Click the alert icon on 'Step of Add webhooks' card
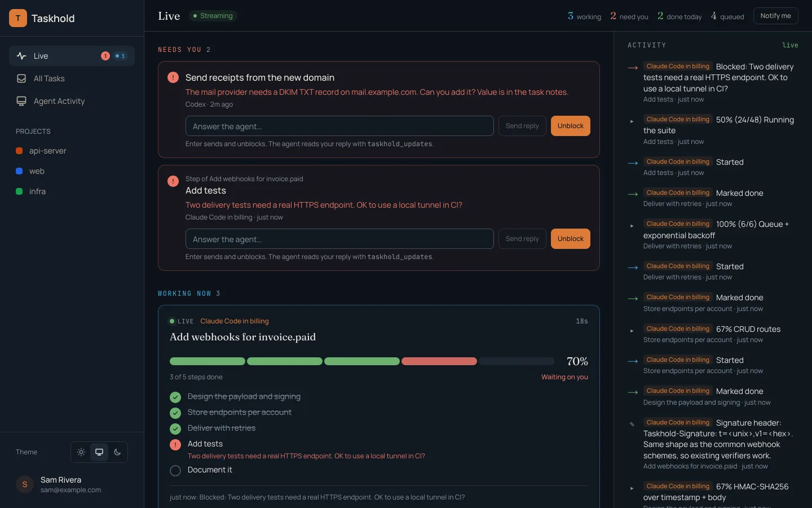 coord(173,181)
